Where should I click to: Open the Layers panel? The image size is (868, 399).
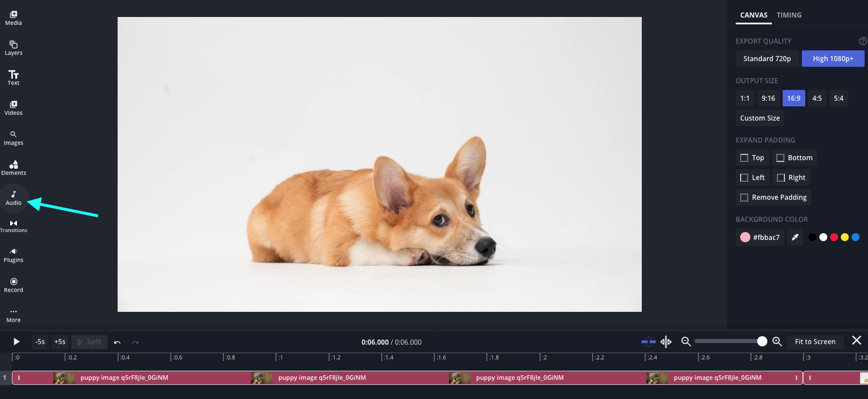[x=14, y=48]
